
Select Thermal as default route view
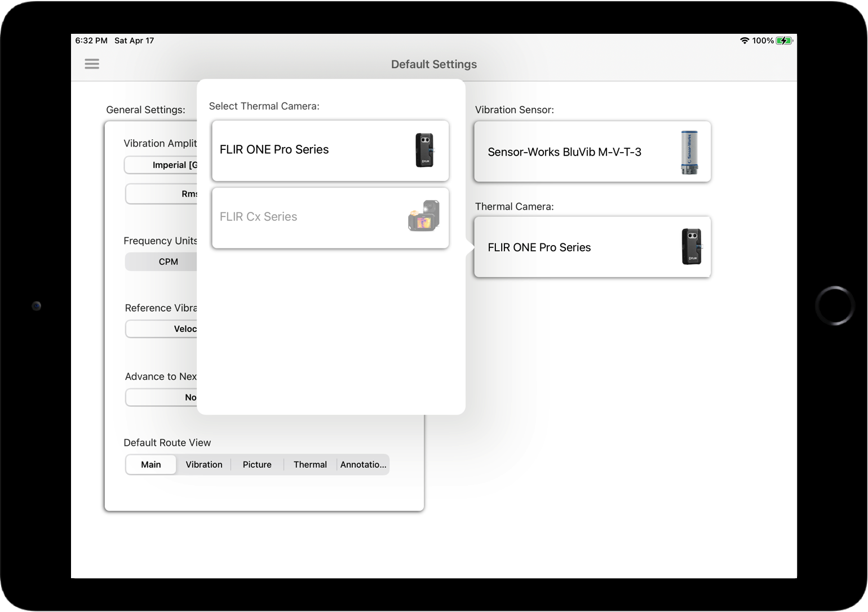310,464
